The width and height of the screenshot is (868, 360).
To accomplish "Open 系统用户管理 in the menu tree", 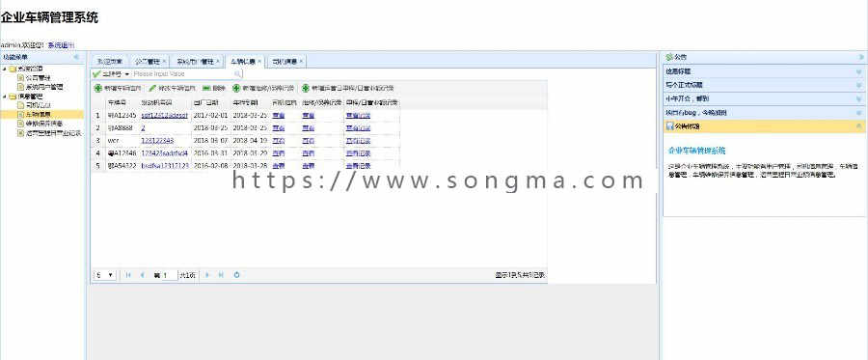I will 44,87.
